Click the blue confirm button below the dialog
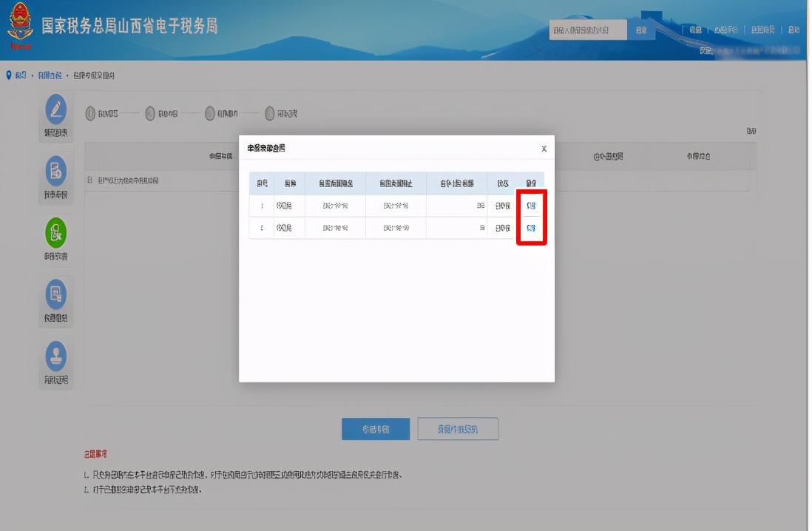The image size is (812, 531). coord(375,428)
